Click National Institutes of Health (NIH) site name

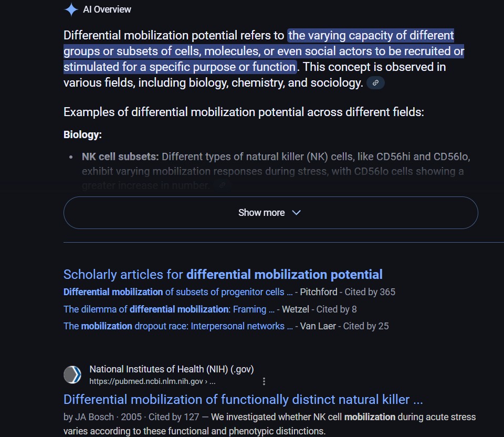(x=171, y=369)
